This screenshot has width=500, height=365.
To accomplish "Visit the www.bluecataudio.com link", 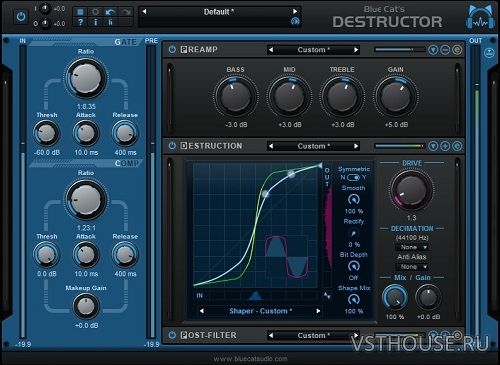I will [x=251, y=359].
